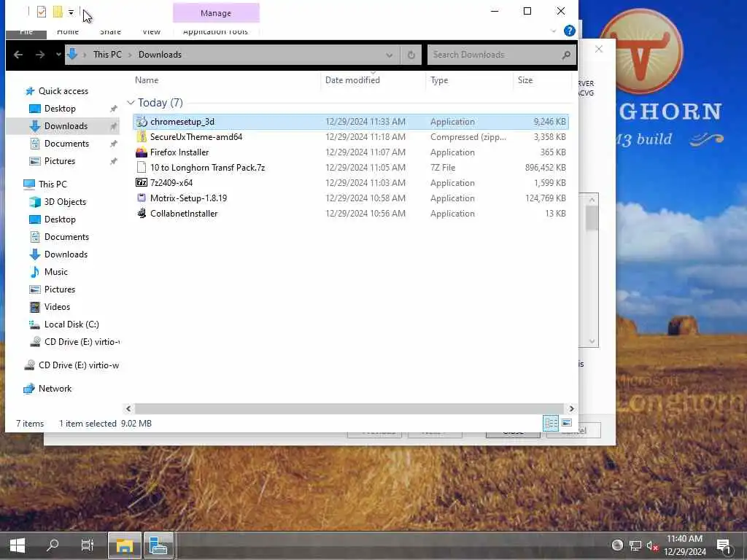Click the 10 to Longhorn Transf Pack.7z file icon
This screenshot has height=560, width=747.
tap(142, 168)
